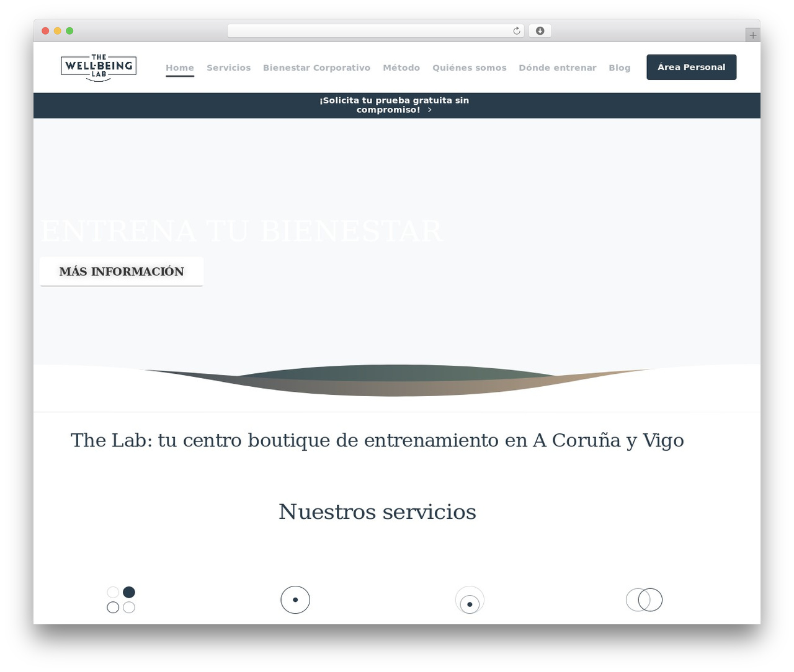
Task: Select the single circle with dot icon
Action: (x=295, y=599)
